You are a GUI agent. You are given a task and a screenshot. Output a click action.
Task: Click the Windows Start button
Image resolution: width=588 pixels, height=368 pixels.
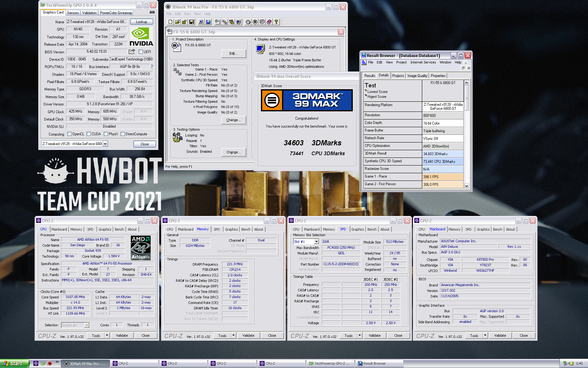[x=14, y=363]
